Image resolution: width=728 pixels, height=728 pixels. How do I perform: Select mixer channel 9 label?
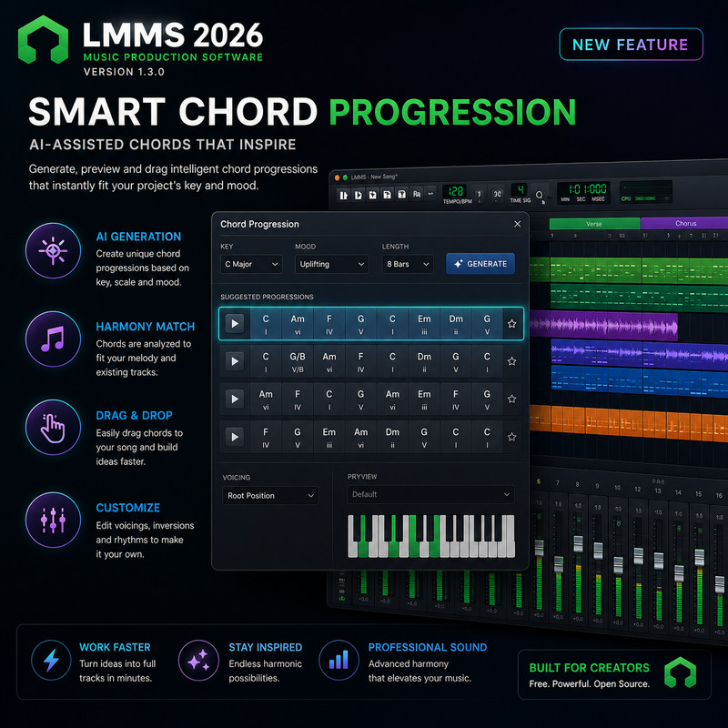pyautogui.click(x=598, y=486)
